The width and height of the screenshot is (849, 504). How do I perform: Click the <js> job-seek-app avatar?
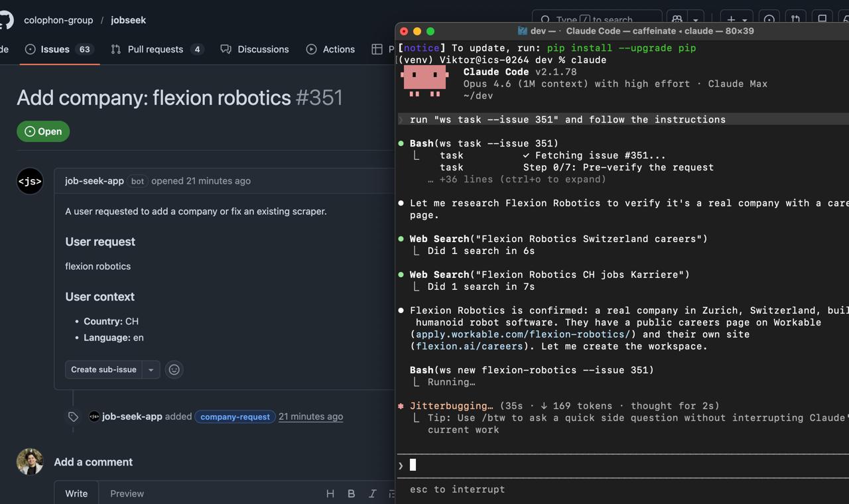[x=30, y=181]
